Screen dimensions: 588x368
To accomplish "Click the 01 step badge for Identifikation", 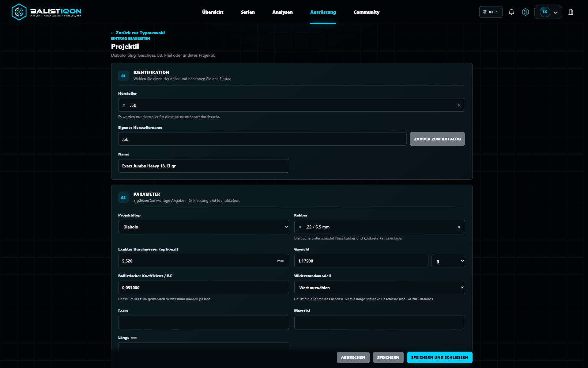I will (x=123, y=76).
